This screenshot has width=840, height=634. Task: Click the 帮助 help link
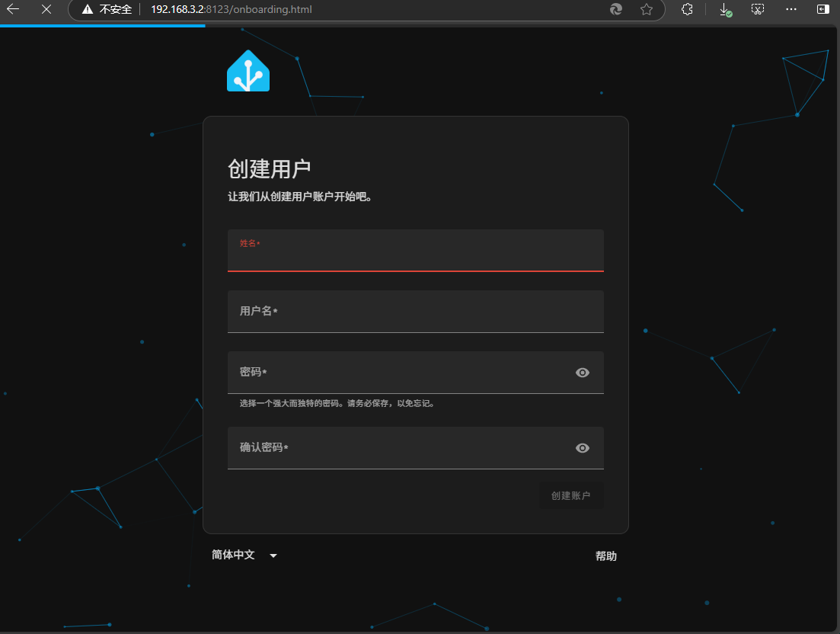coord(605,556)
